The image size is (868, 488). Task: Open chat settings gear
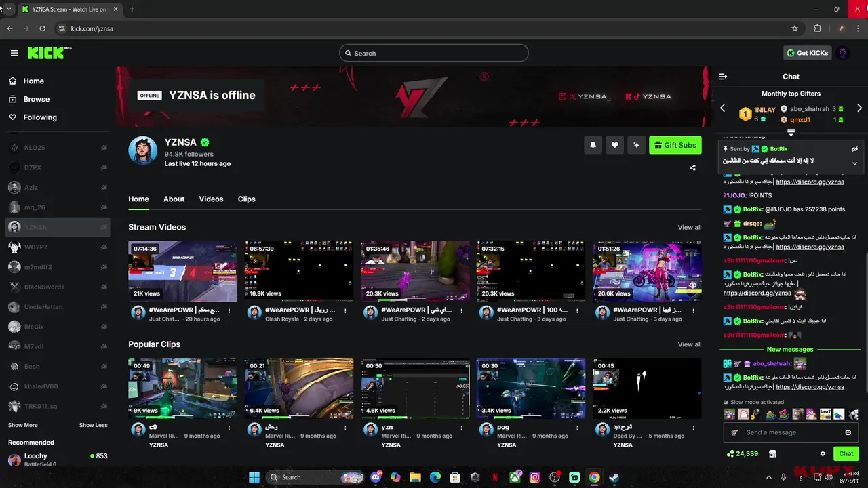[823, 453]
